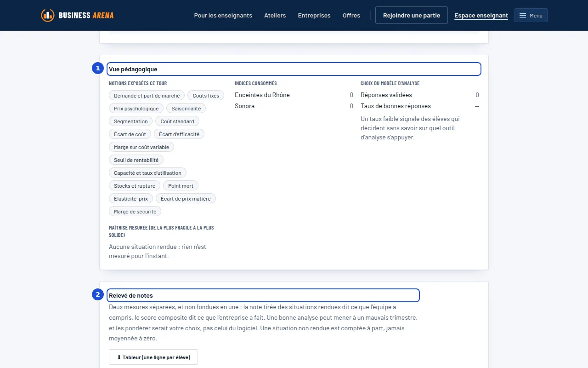The image size is (588, 368).
Task: Click the Segmentation tag
Action: click(x=131, y=121)
